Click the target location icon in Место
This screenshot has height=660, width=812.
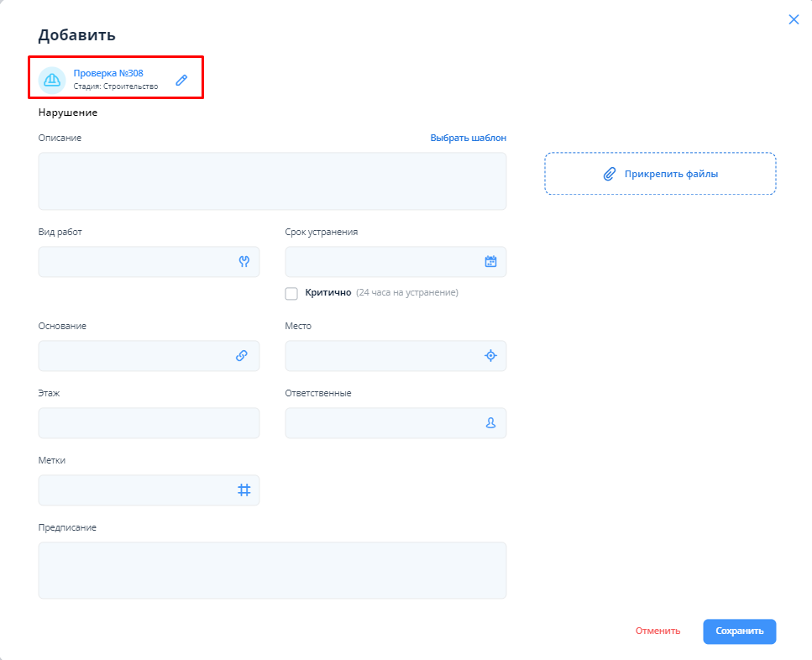pos(491,356)
